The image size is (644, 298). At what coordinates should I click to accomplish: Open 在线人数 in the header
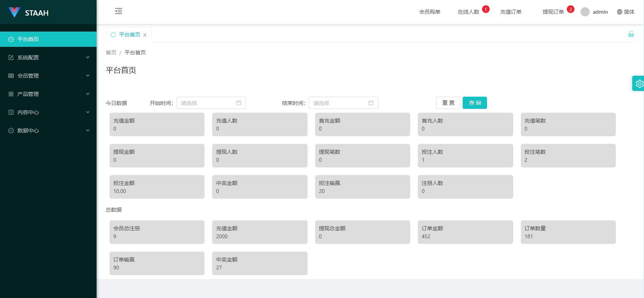(468, 12)
